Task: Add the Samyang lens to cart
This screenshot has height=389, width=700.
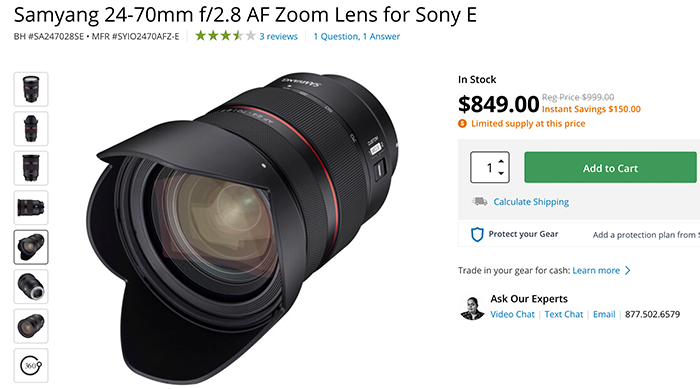Action: (x=610, y=167)
